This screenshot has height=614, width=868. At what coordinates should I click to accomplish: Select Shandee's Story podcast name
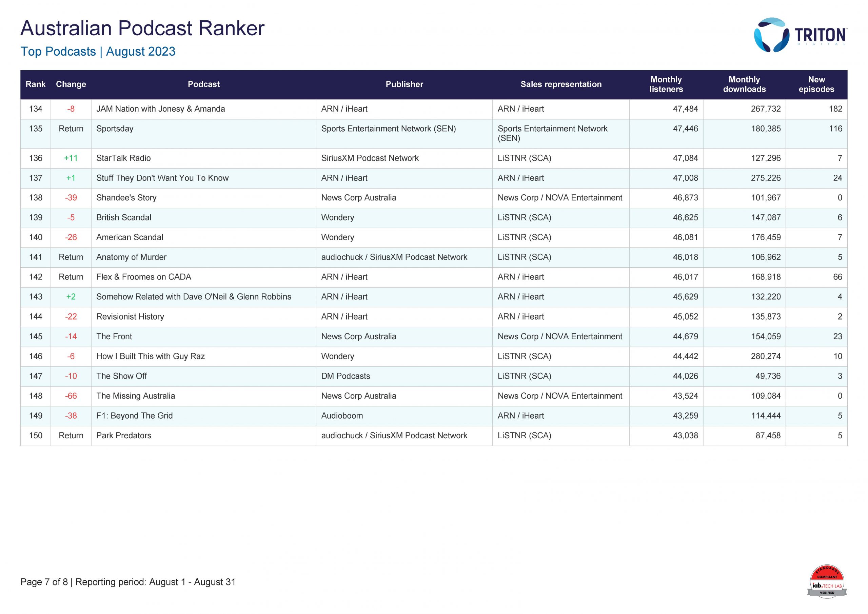click(126, 197)
